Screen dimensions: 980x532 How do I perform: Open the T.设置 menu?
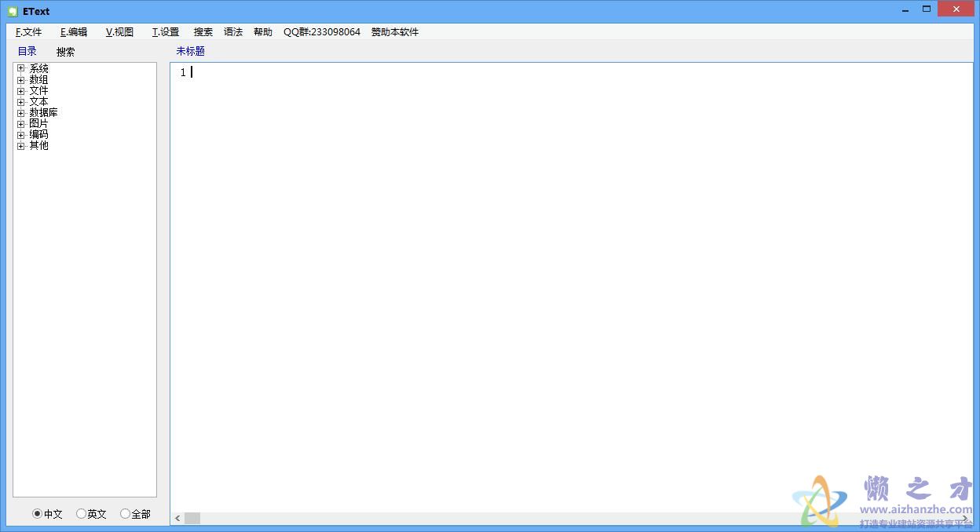pyautogui.click(x=166, y=32)
